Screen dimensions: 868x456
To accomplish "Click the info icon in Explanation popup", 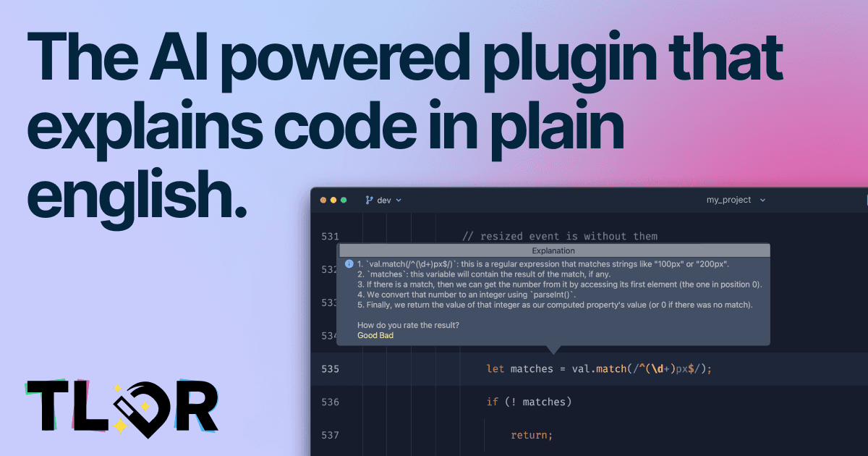I will (349, 264).
